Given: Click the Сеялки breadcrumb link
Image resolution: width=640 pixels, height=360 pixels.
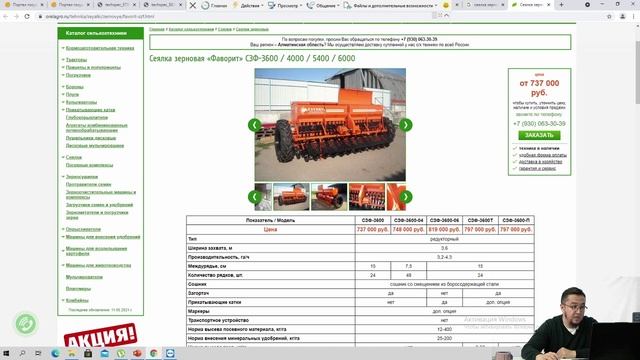Looking at the screenshot, I should 224,29.
